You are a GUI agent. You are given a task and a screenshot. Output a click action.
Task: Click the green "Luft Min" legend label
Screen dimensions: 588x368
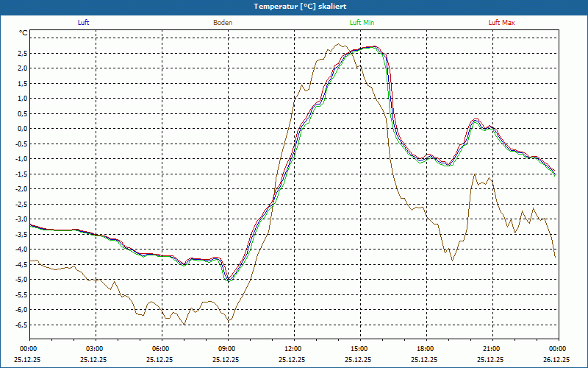[362, 23]
